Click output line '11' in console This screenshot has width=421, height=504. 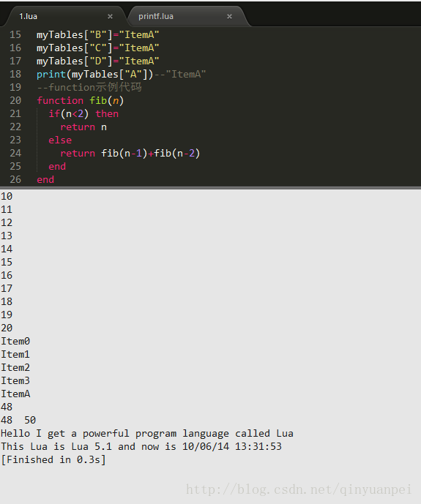[7, 209]
